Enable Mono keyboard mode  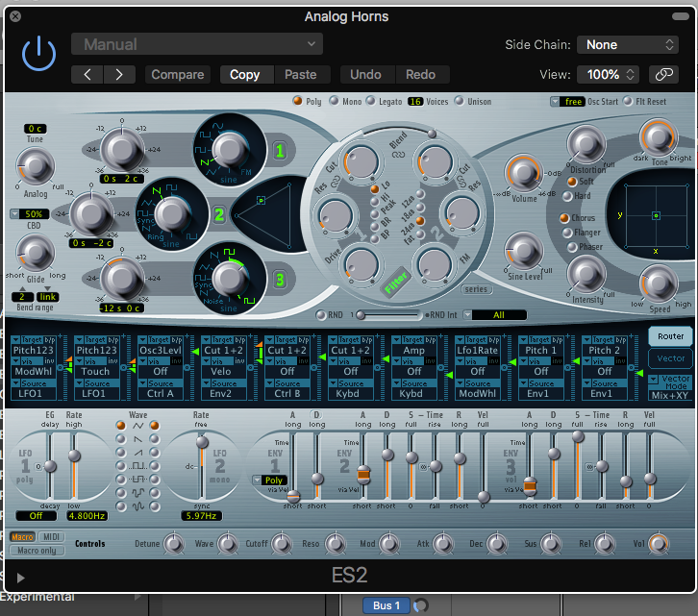335,101
